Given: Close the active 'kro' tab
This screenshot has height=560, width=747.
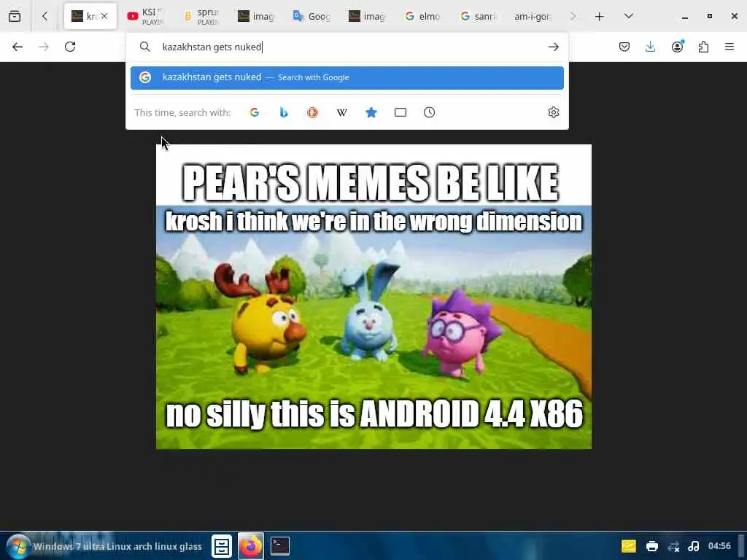Looking at the screenshot, I should [104, 16].
